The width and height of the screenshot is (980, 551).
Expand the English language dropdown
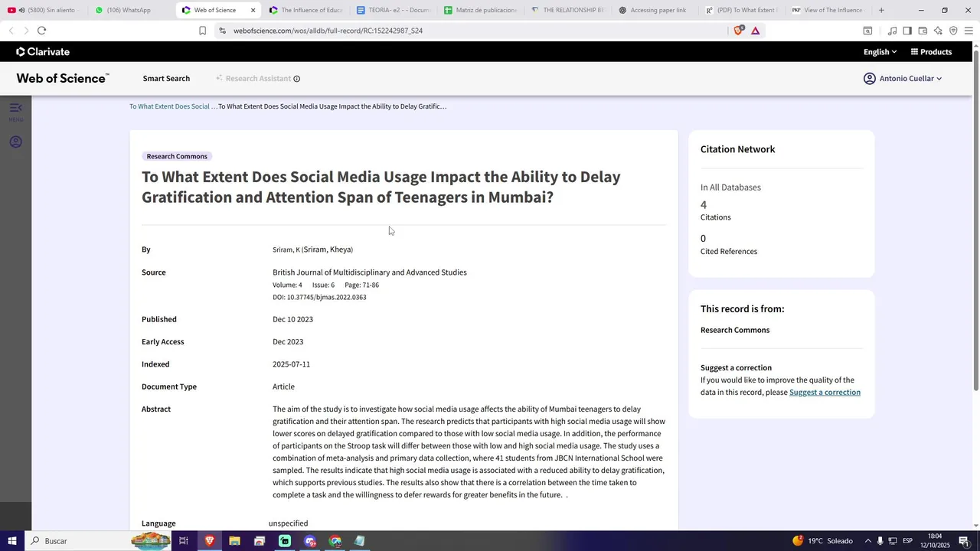tap(880, 52)
